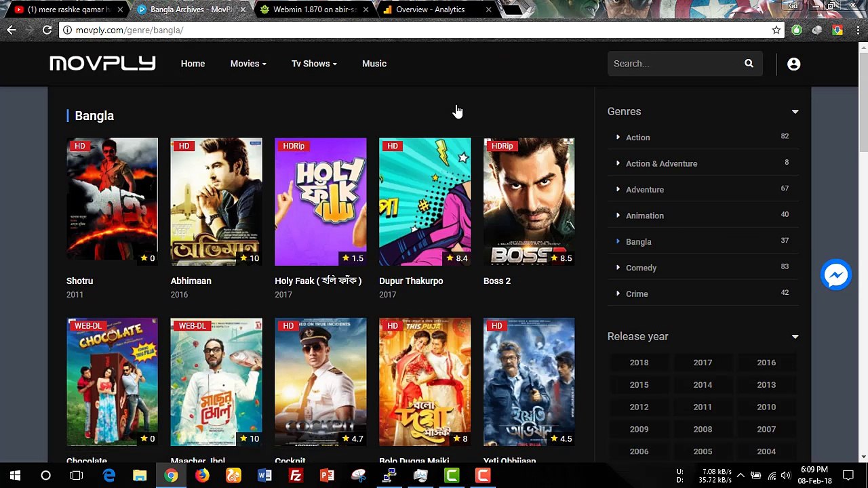Click the Boss 2 title text
The image size is (868, 488).
point(497,281)
